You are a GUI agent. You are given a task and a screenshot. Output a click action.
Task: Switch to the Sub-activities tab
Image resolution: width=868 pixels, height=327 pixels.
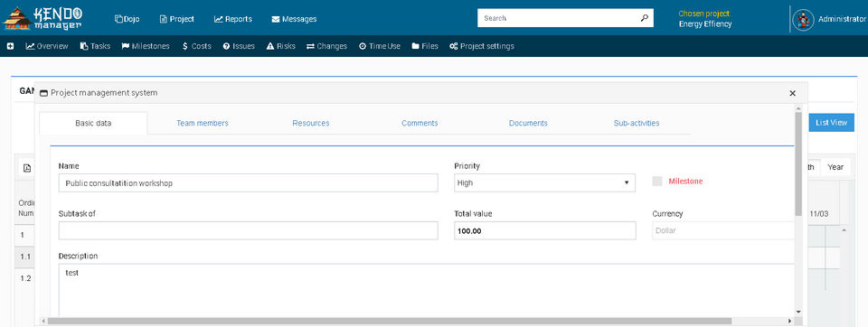coord(637,124)
